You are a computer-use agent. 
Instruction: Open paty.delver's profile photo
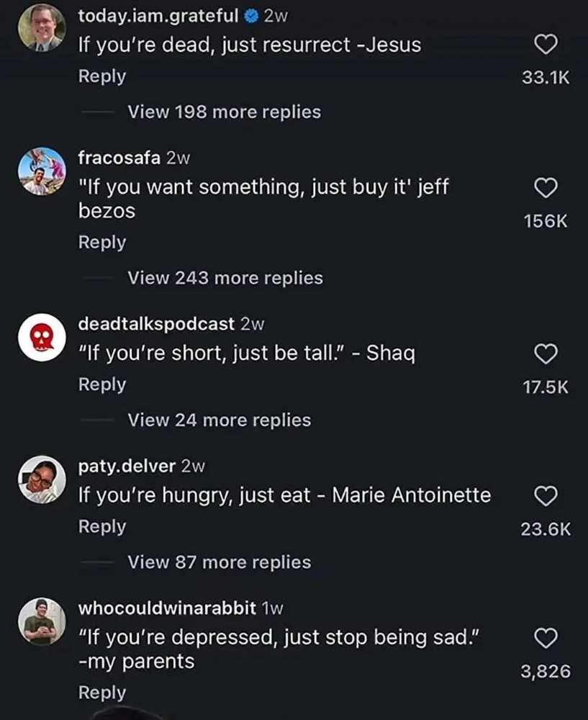(42, 480)
